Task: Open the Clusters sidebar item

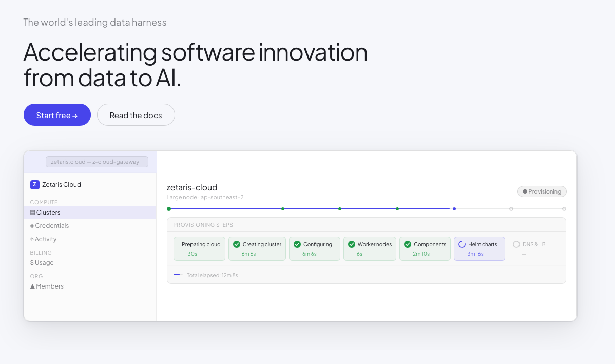Action: click(90, 213)
